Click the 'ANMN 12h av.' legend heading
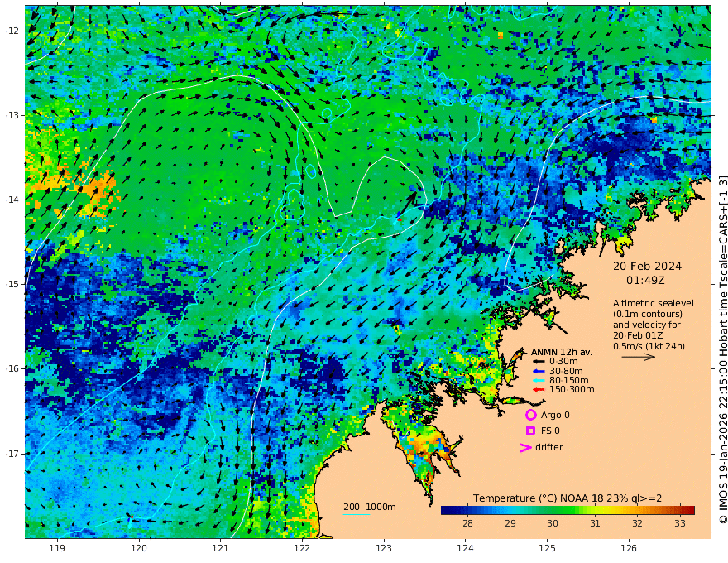Viewport: 728px width, 563px height. [x=562, y=352]
